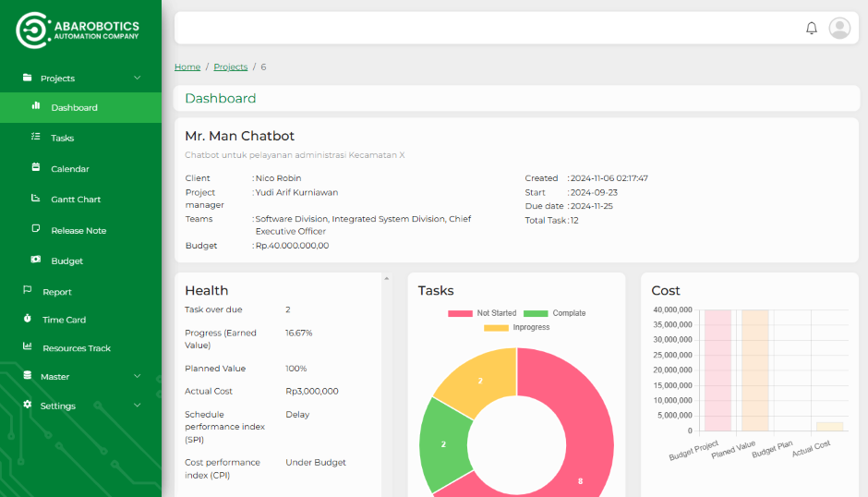Screen dimensions: 868x497
Task: Open the Dashboard menu item
Action: point(81,107)
